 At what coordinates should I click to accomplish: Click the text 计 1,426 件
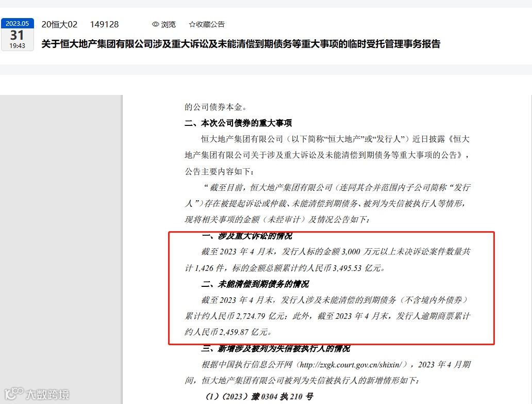click(204, 268)
